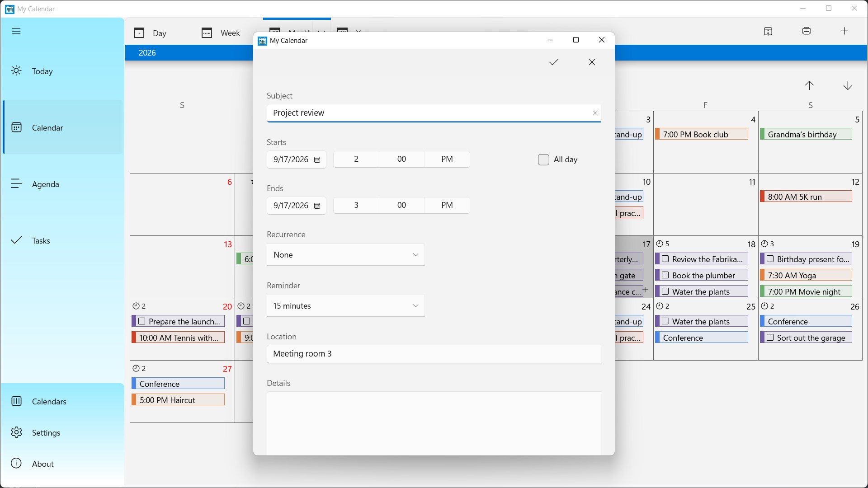Change the end time minutes value
Viewport: 868px width, 488px height.
(401, 205)
